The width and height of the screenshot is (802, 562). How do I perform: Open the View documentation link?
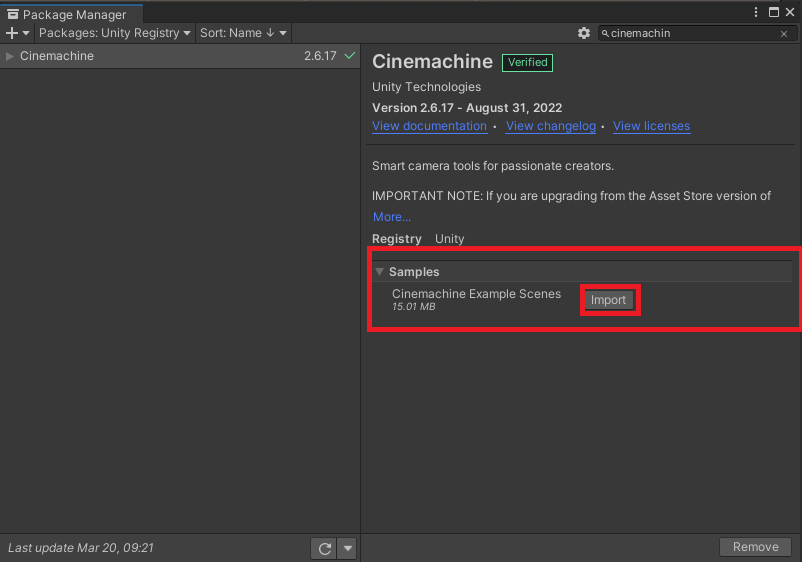click(x=429, y=126)
